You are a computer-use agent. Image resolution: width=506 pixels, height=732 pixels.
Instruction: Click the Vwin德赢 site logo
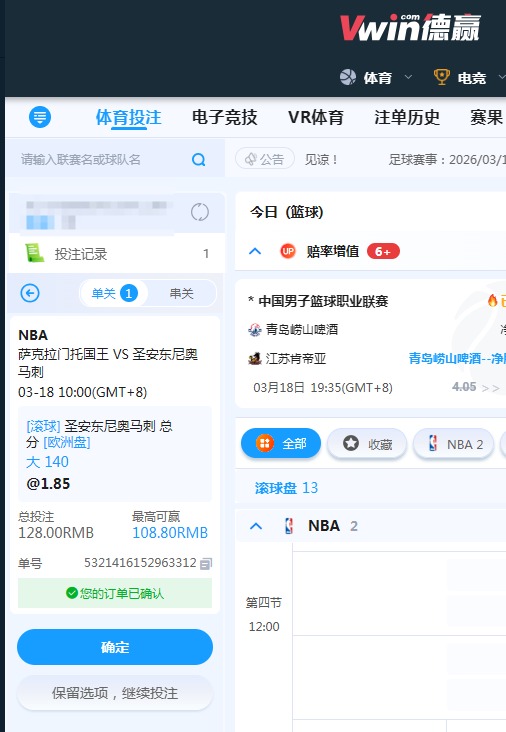(410, 27)
